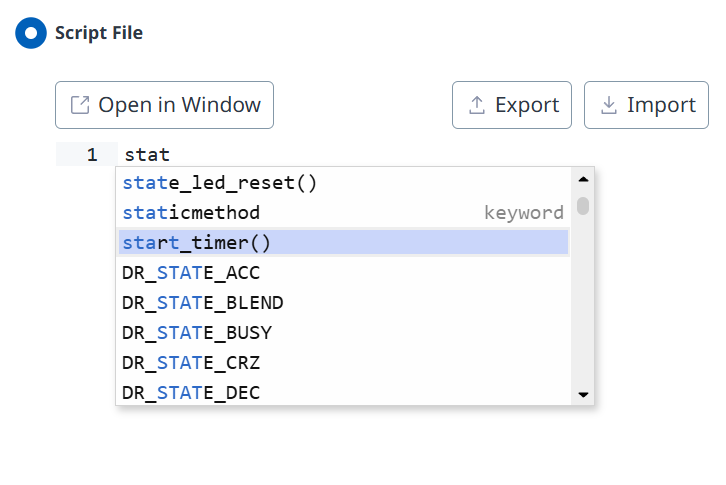Select the Script File radio button

[x=30, y=33]
